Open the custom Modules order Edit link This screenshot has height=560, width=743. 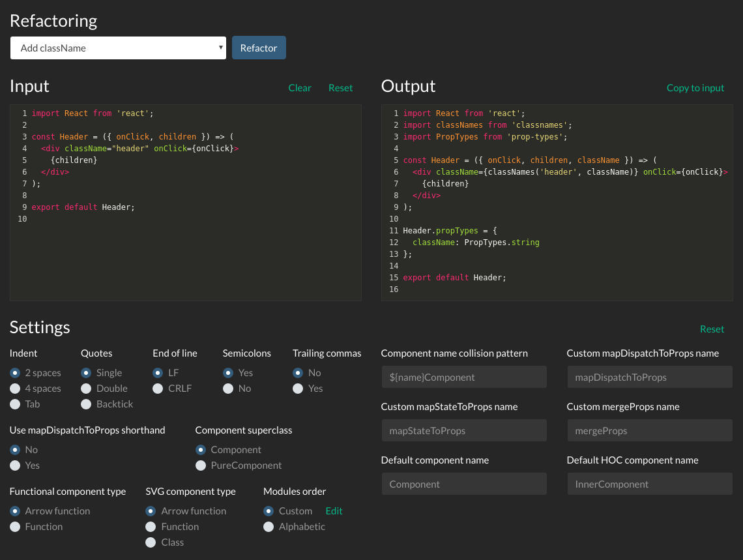[x=334, y=511]
